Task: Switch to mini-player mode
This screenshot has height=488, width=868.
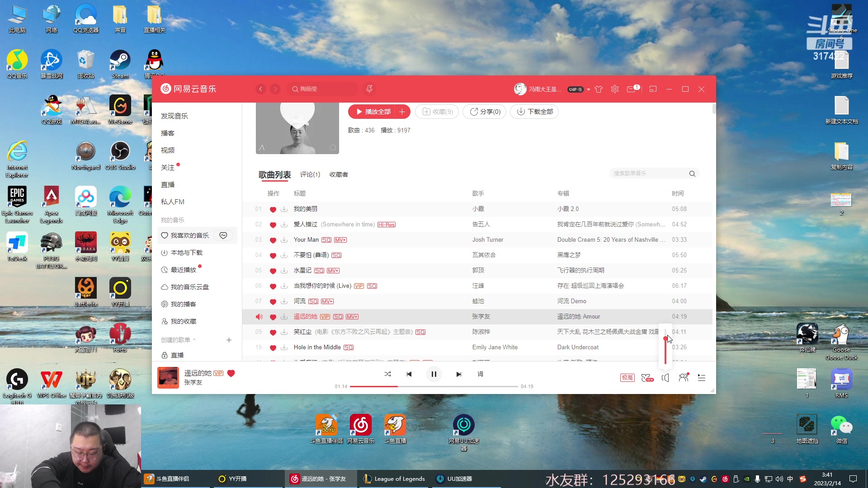Action: pyautogui.click(x=653, y=89)
